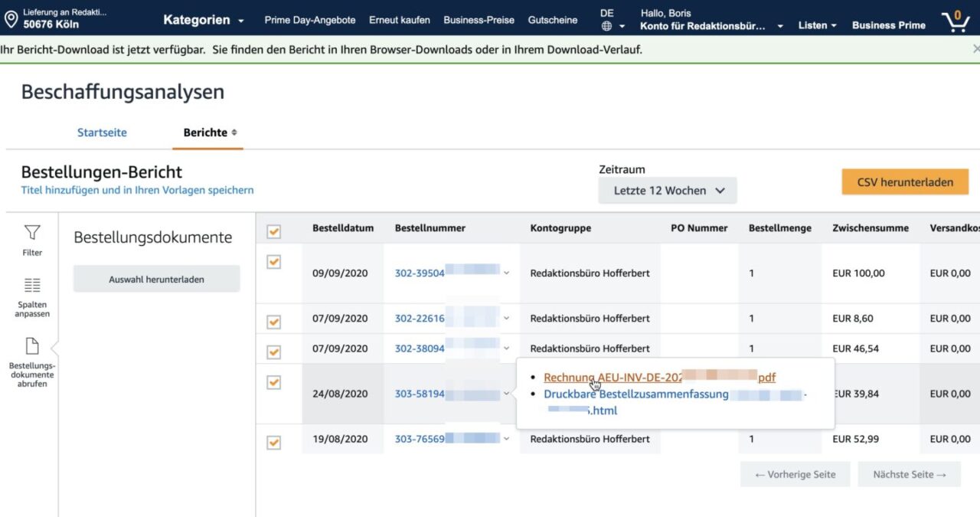Screen dimensions: 980x517
Task: Go to Nächste Seite
Action: [909, 474]
